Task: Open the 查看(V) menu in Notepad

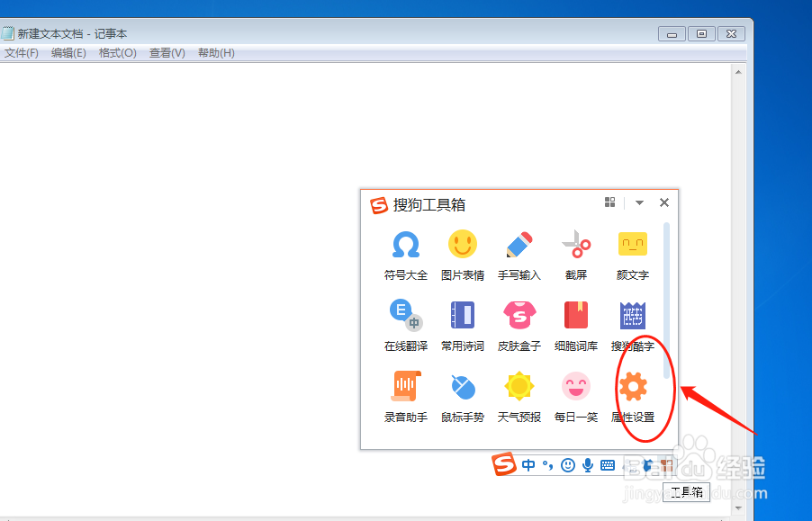Action: click(167, 53)
